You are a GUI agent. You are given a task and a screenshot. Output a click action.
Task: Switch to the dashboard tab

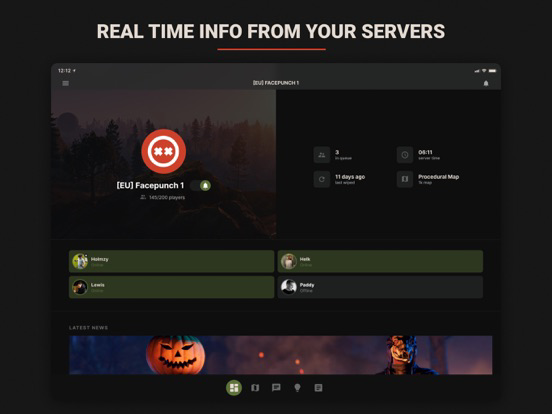pos(234,388)
